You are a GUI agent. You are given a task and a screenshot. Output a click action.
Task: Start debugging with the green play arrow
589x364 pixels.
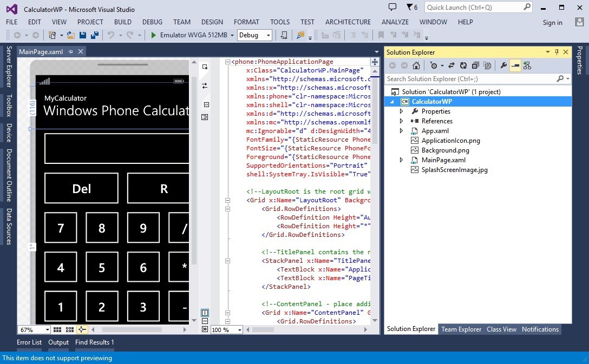(x=154, y=35)
